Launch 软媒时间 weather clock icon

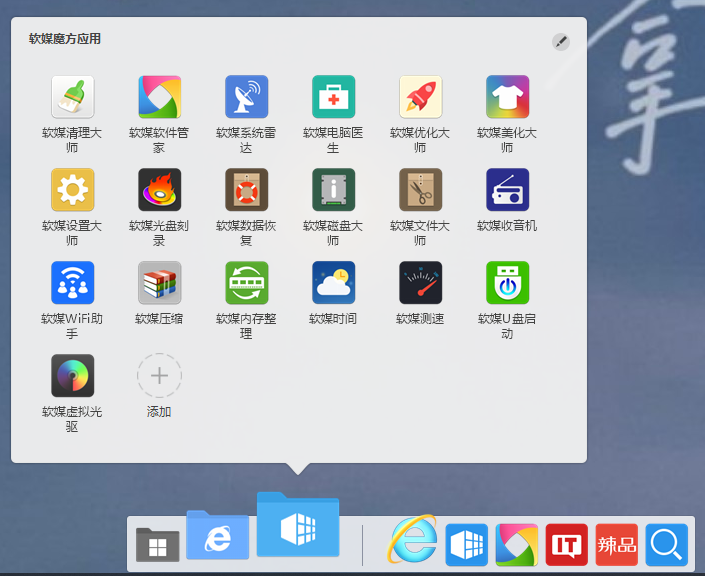(334, 282)
